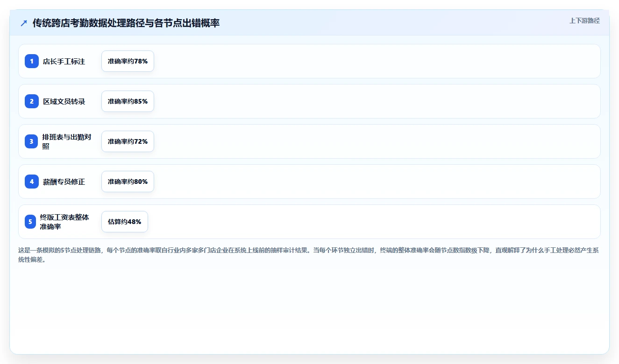
Task: Click step number 4 badge
Action: pos(32,182)
